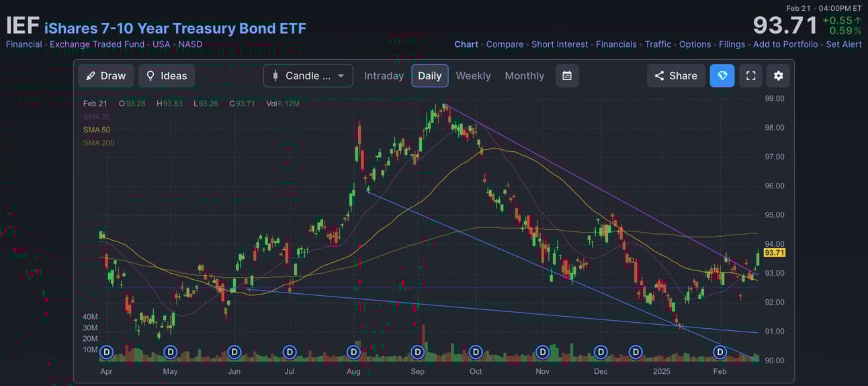Viewport: 868px width, 386px height.
Task: Open the Filings link
Action: click(732, 44)
